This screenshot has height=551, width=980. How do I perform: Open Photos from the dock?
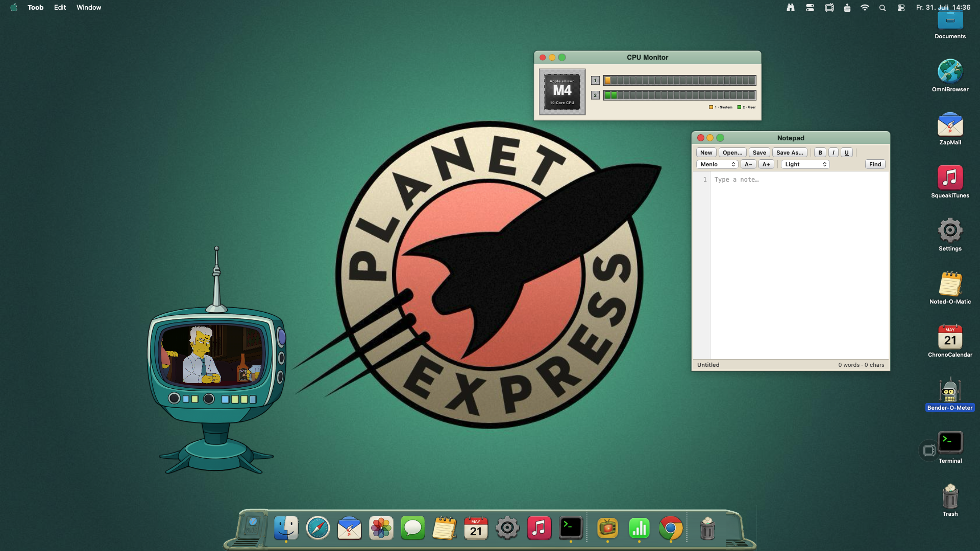[x=381, y=528]
